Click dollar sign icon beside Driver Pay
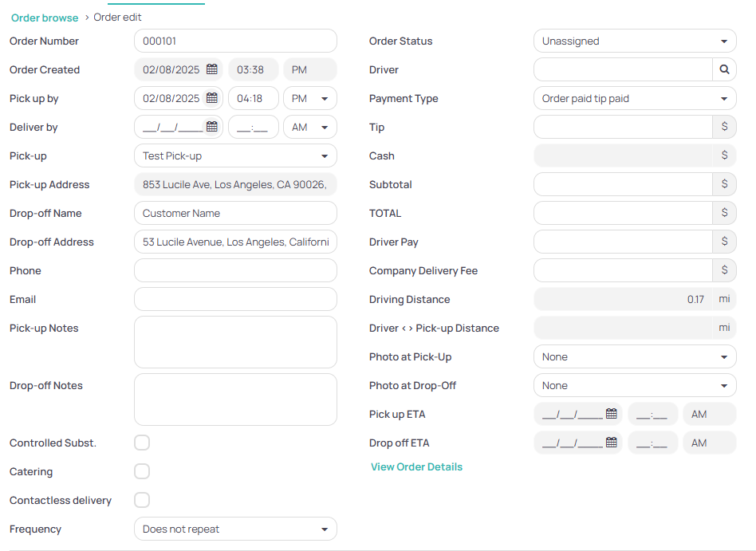 click(x=724, y=242)
